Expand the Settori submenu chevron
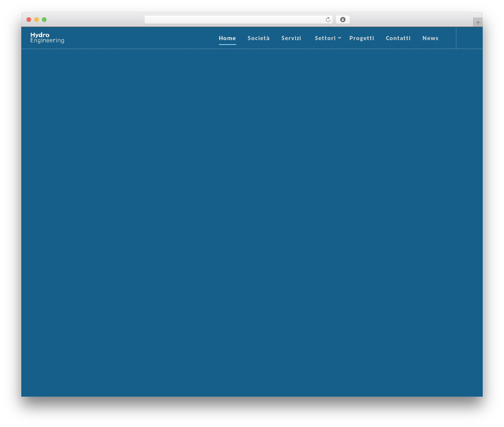 click(339, 38)
